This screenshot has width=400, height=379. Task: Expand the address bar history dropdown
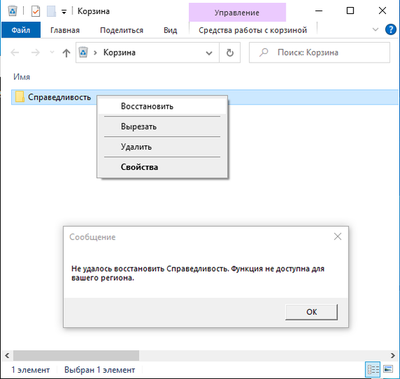tap(209, 53)
